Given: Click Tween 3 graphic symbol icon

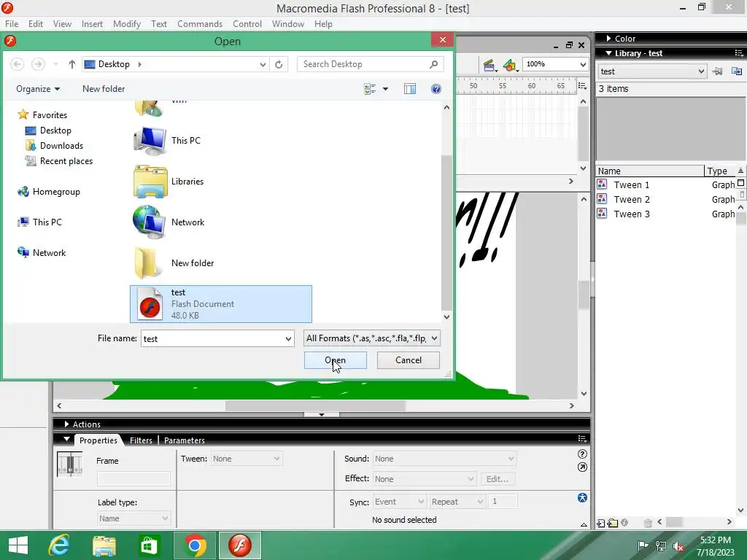Looking at the screenshot, I should point(602,214).
